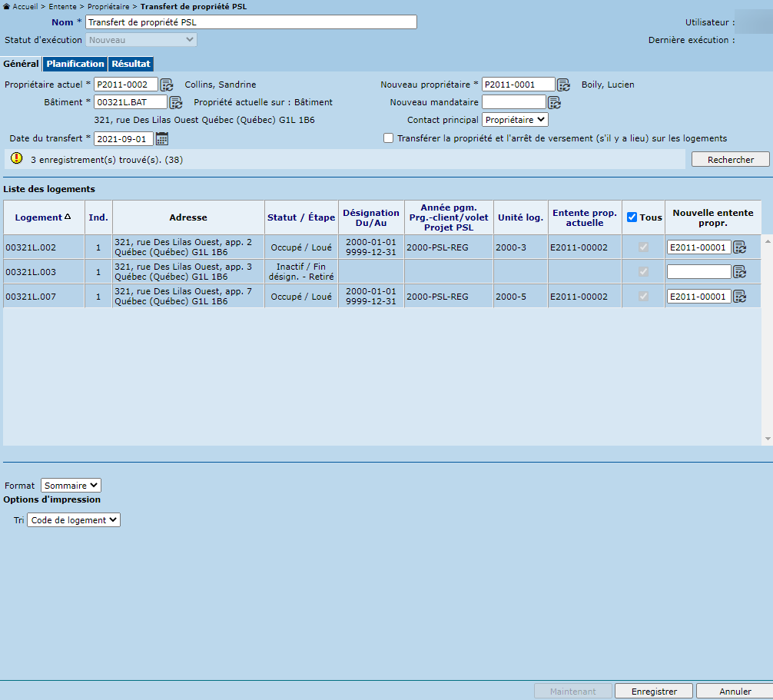The image size is (773, 700).
Task: Click the Rechercher button
Action: click(x=730, y=160)
